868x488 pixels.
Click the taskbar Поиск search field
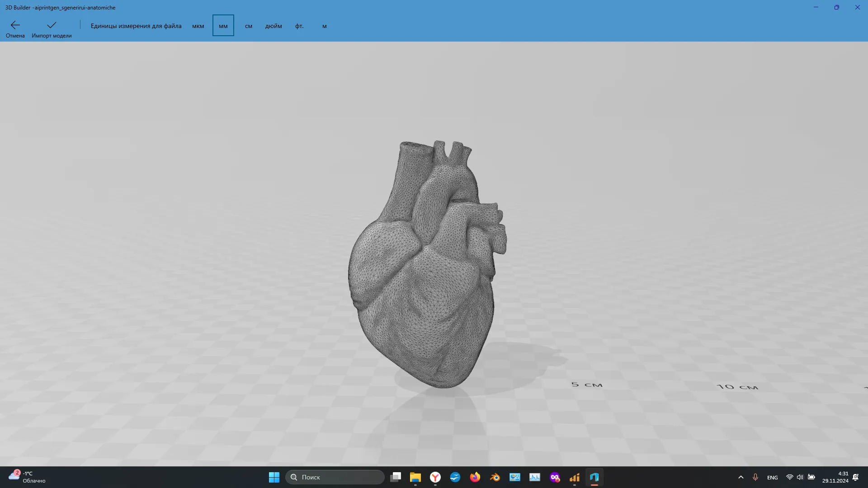pyautogui.click(x=335, y=477)
